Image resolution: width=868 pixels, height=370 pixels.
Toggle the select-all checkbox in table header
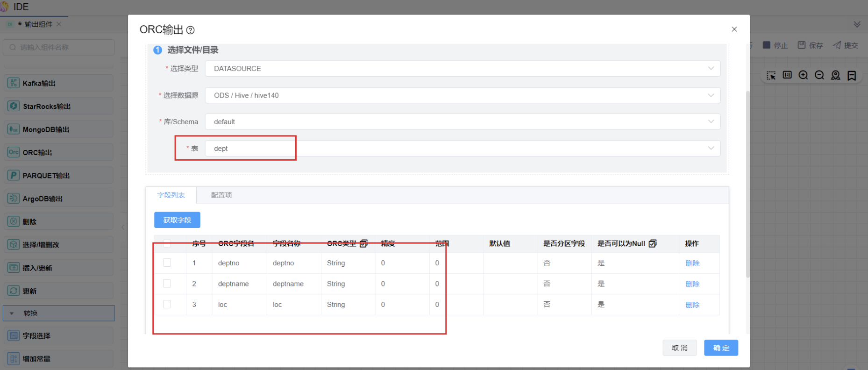tap(167, 243)
